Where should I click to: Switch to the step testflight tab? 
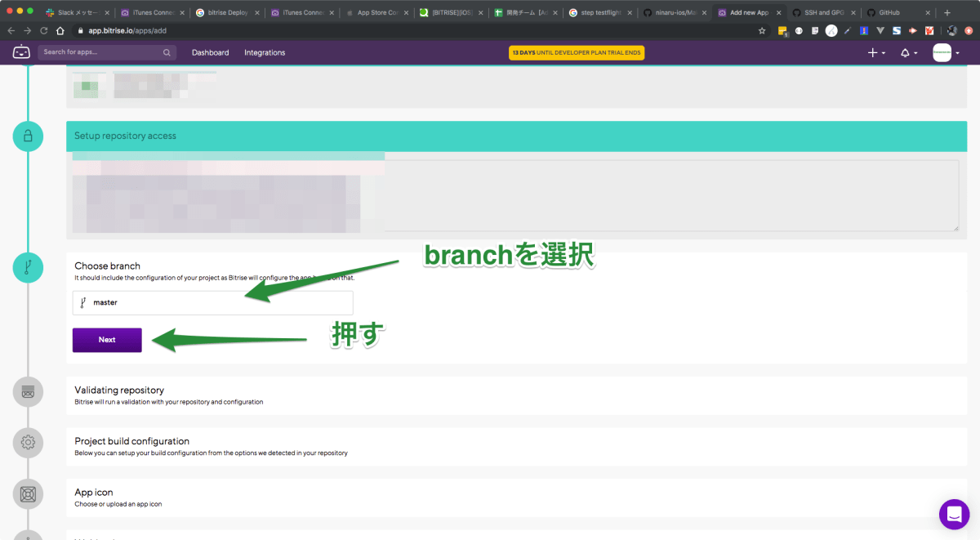pos(599,12)
